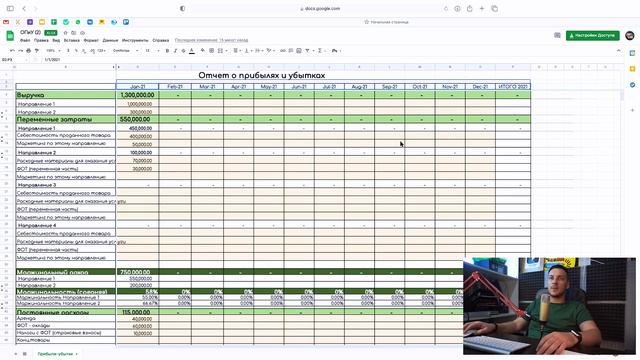Click the create filter icon
Screen dimensions: 640x360
307,51
